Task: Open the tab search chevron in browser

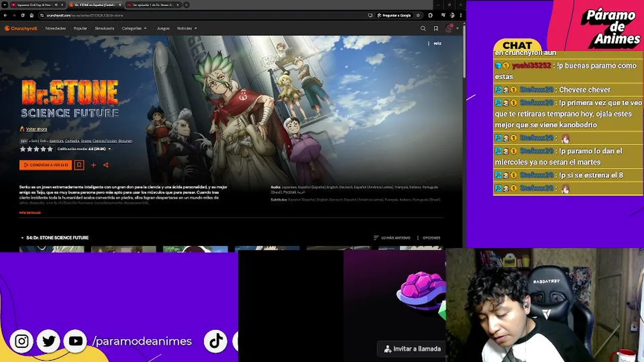Action: 5,5
